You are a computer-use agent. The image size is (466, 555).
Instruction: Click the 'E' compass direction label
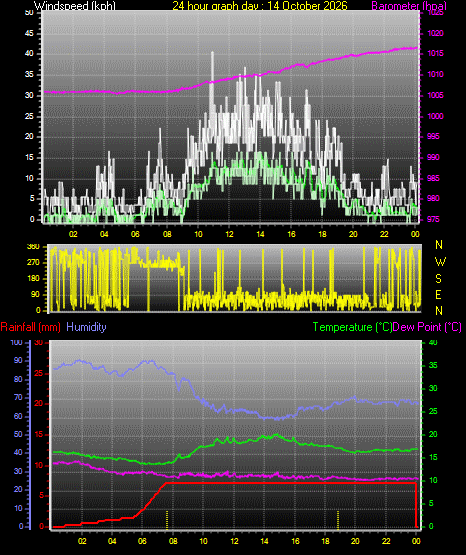[x=438, y=294]
